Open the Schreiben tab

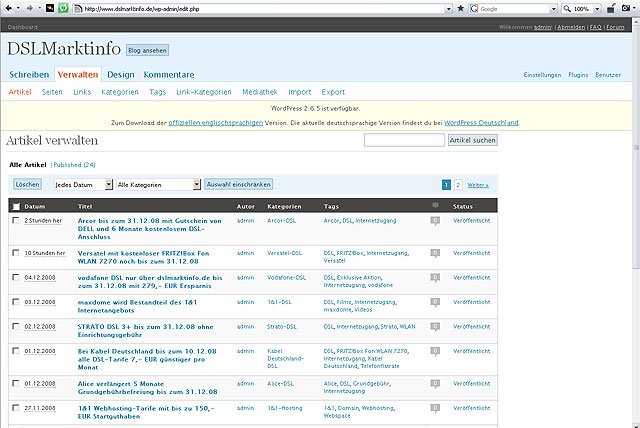tap(29, 75)
